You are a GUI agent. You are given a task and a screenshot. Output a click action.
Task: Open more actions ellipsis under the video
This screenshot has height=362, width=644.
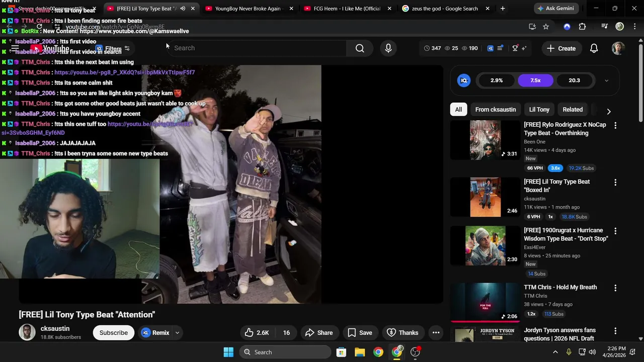[436, 332]
